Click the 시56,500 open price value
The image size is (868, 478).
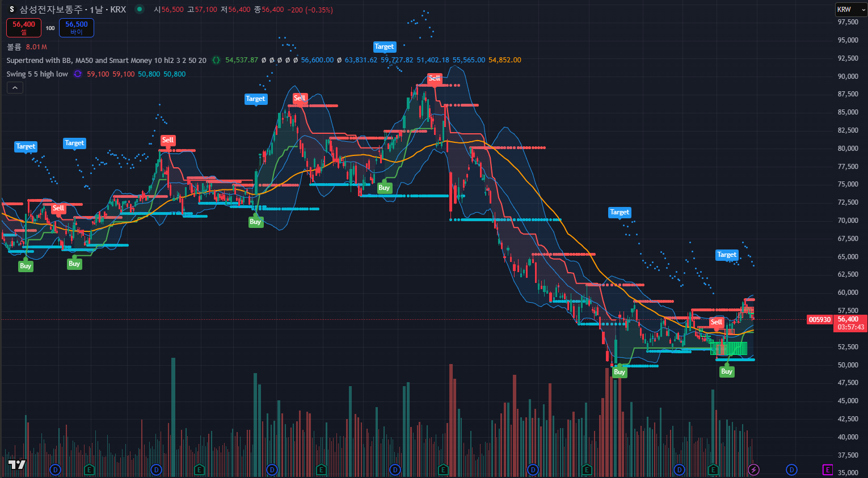tap(168, 10)
